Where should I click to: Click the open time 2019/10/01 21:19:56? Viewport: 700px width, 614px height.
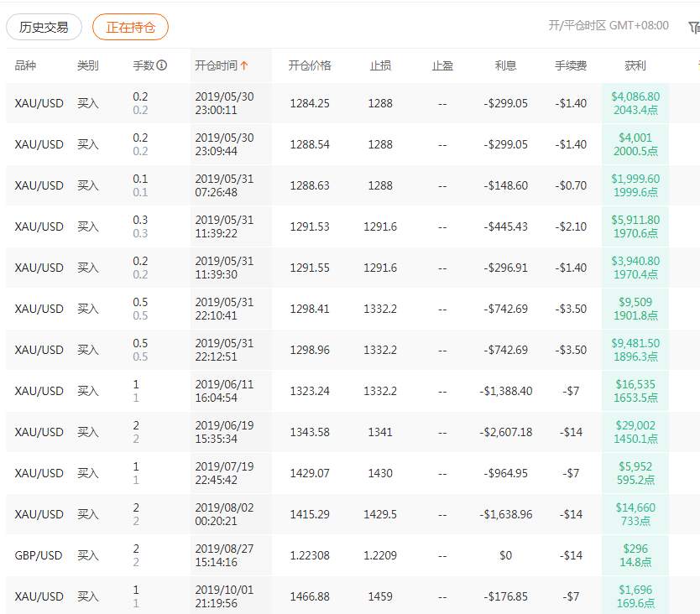224,596
